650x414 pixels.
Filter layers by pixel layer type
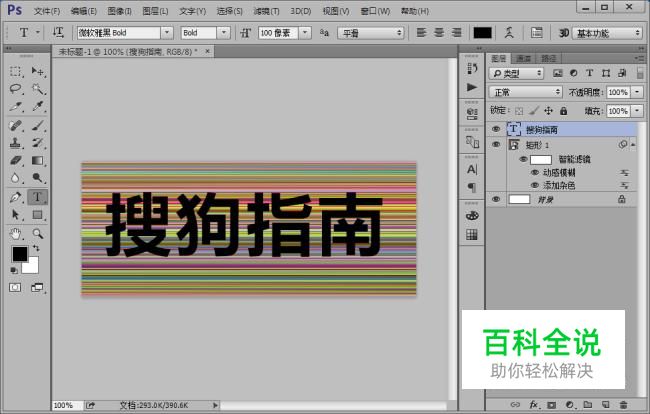(x=558, y=73)
